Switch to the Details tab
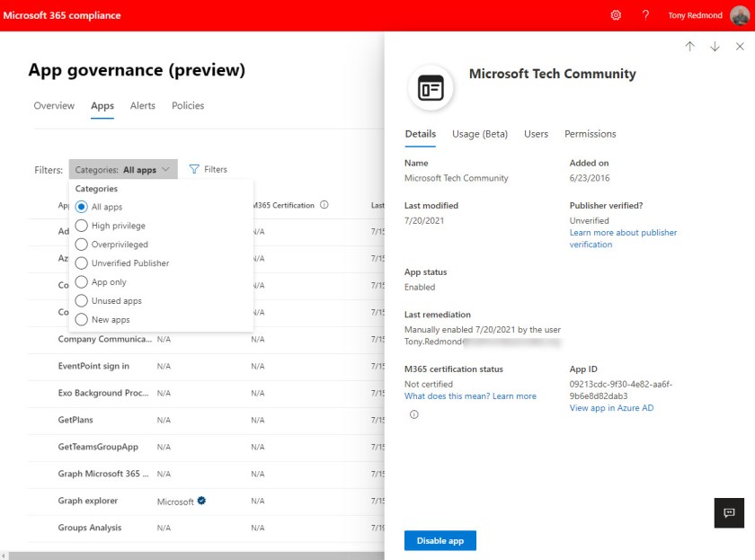The image size is (755, 560). [x=421, y=134]
